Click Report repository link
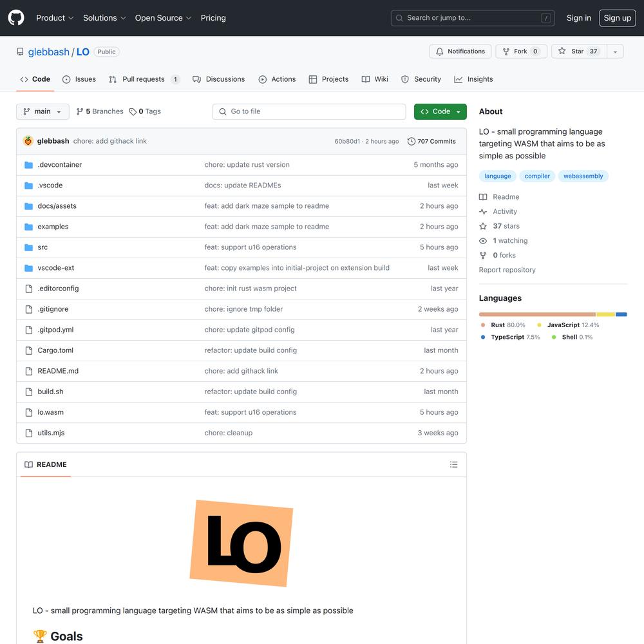This screenshot has width=644, height=644. point(507,270)
